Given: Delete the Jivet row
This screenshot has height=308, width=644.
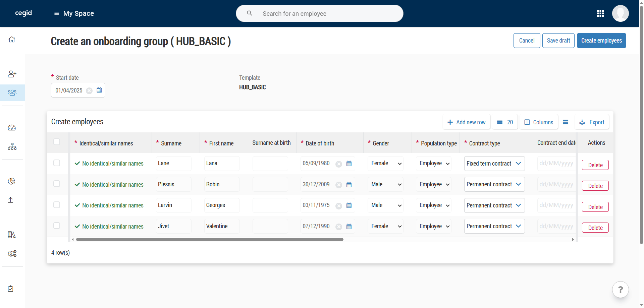Looking at the screenshot, I should pyautogui.click(x=595, y=228).
